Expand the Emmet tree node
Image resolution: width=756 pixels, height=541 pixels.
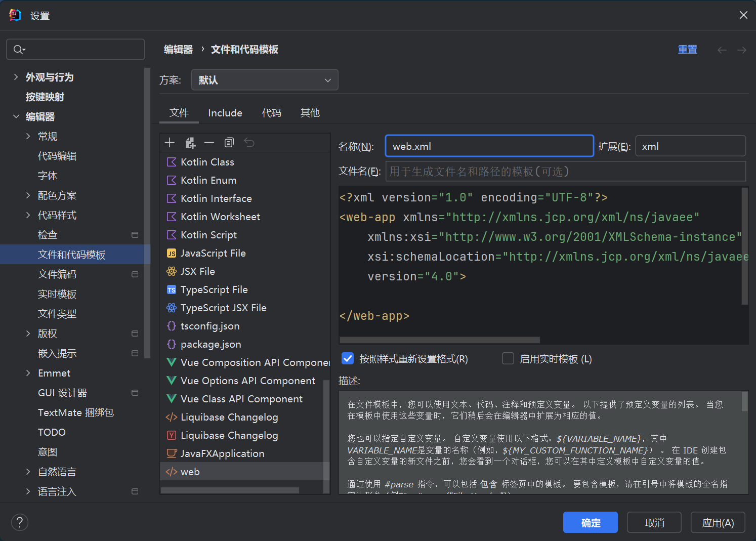click(28, 373)
